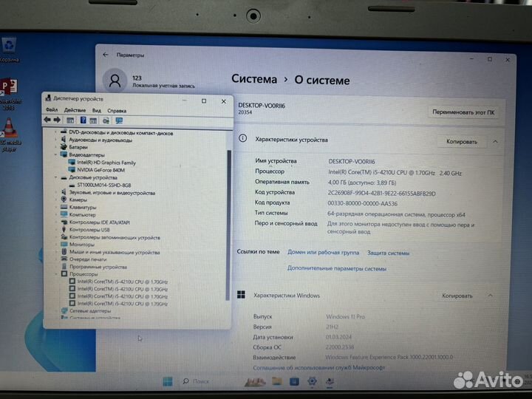Click the scan for hardware changes icon
Viewport: 532px width, 399px height.
click(x=106, y=120)
